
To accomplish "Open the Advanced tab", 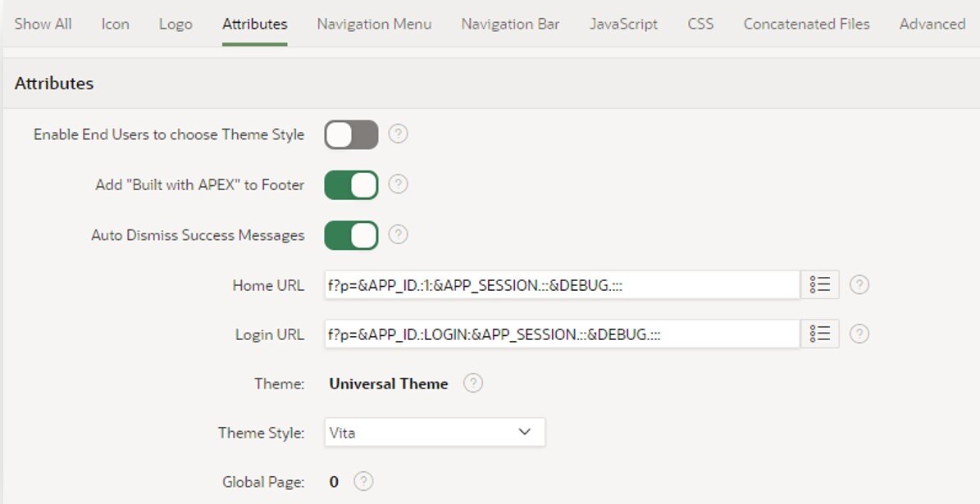I will (x=932, y=24).
